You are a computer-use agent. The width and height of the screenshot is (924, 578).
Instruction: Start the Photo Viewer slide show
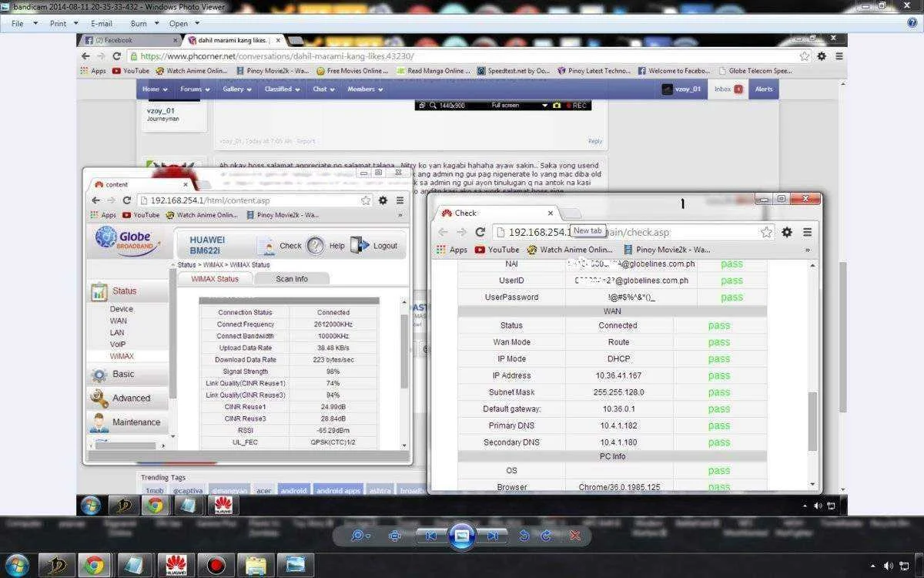pyautogui.click(x=461, y=536)
